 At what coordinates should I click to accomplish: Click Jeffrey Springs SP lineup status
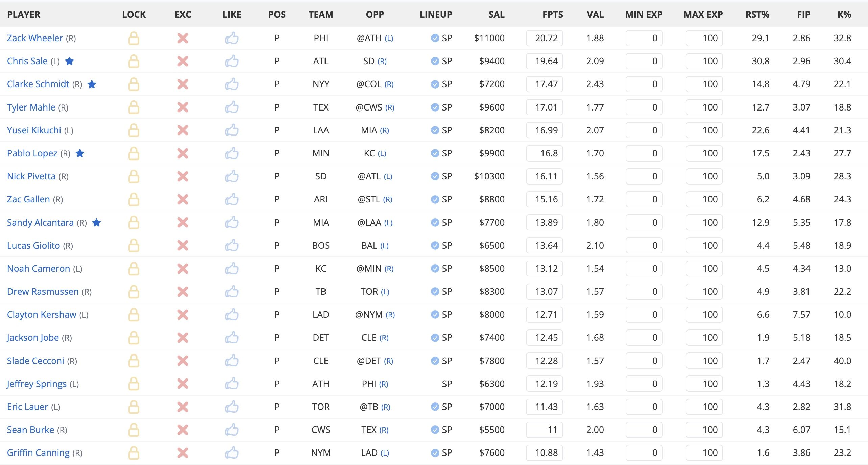click(447, 384)
